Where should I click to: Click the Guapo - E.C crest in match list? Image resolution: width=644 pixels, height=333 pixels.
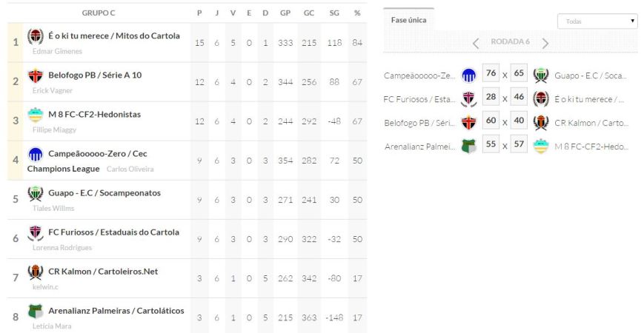point(542,75)
